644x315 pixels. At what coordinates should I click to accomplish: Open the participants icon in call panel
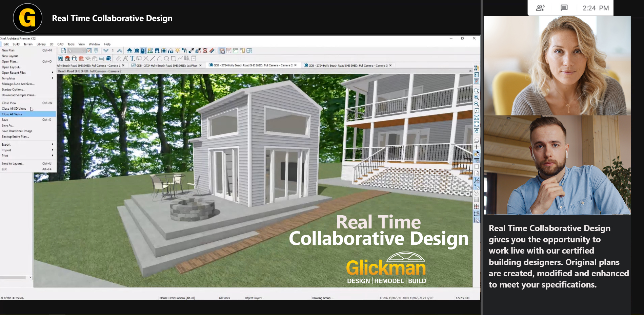(x=540, y=8)
